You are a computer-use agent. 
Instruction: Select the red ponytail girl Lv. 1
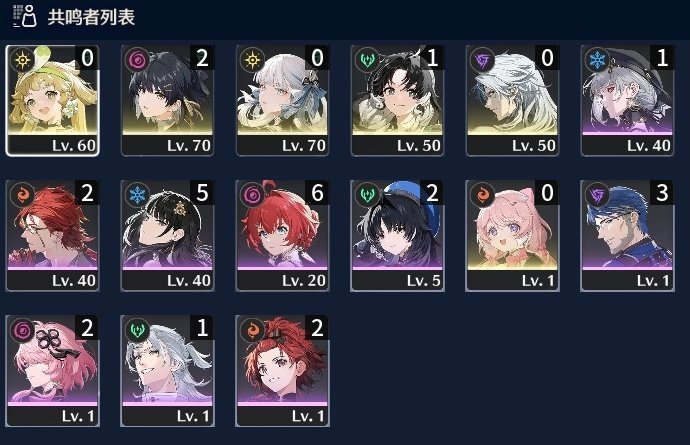(282, 371)
